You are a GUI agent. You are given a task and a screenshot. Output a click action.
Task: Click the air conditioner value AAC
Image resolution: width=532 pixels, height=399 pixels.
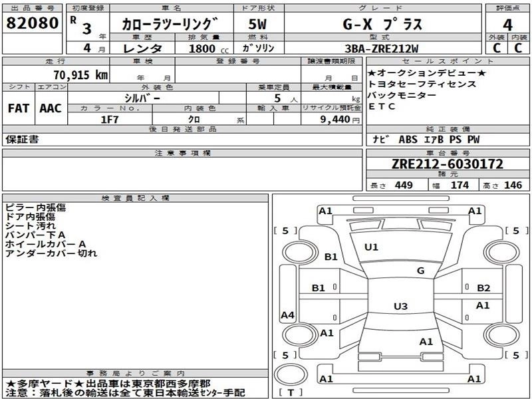(x=51, y=108)
